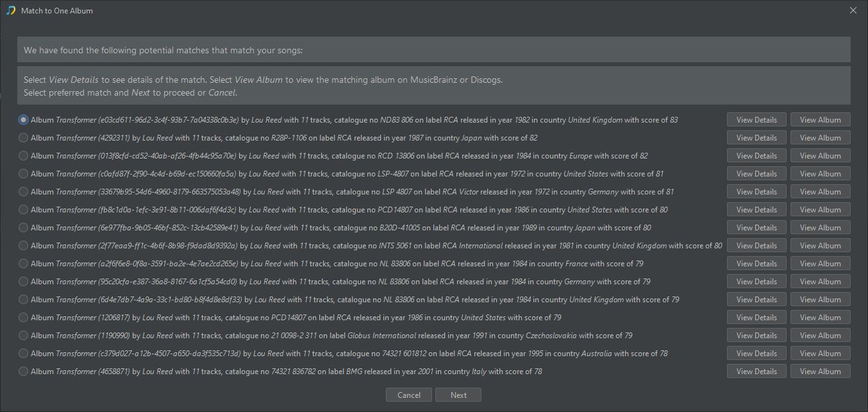View Album for the Czechoslovakia Globus match
This screenshot has width=868, height=412.
820,336
